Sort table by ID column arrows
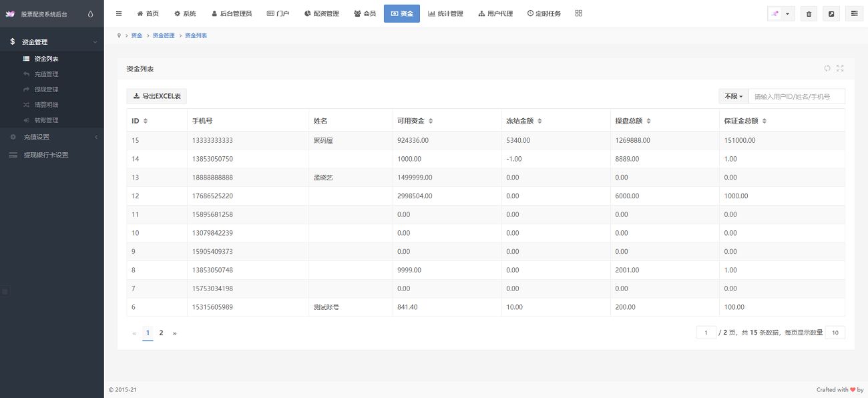868x398 pixels. click(146, 121)
